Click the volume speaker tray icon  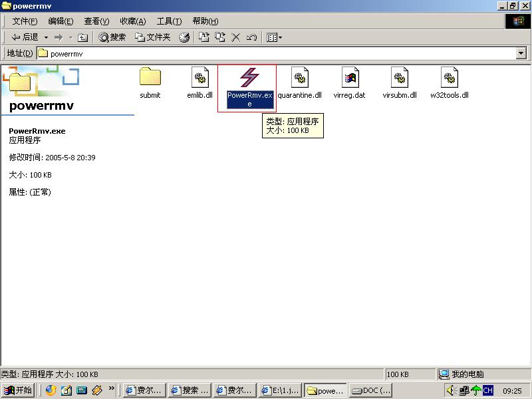point(451,391)
